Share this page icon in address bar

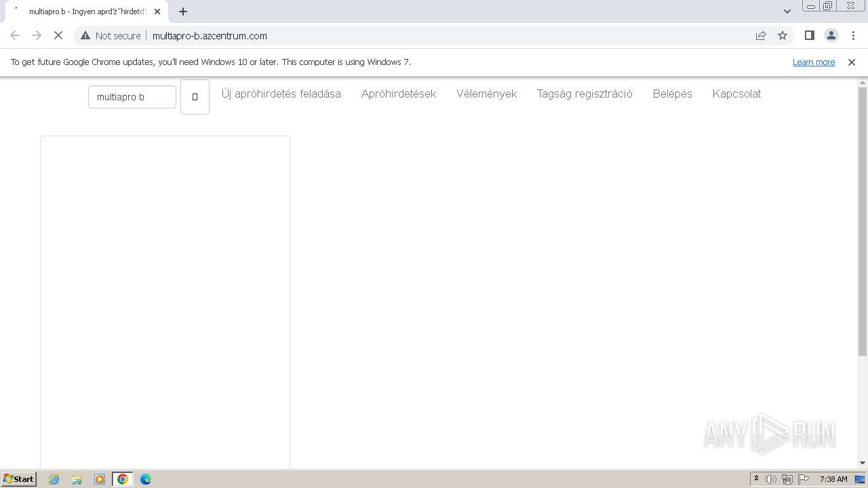coord(761,35)
